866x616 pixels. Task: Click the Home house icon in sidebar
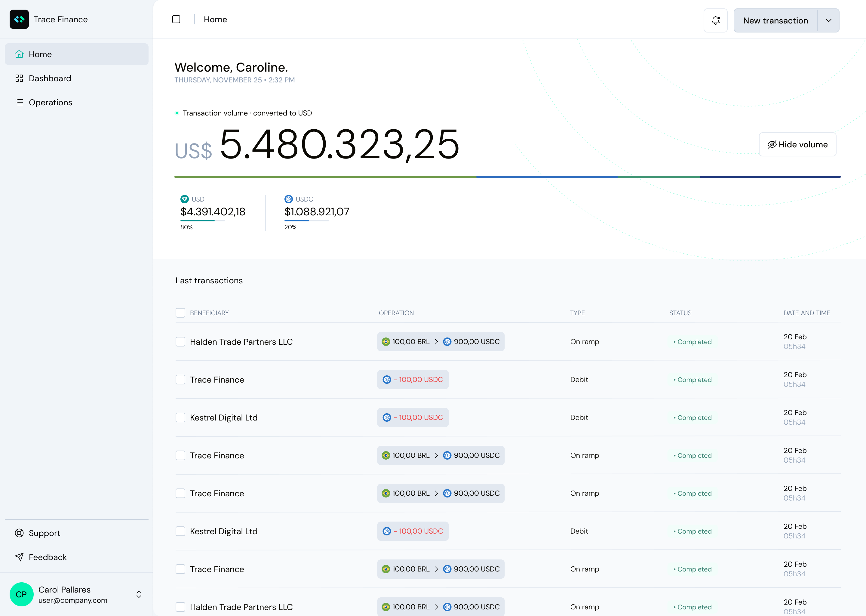(19, 54)
